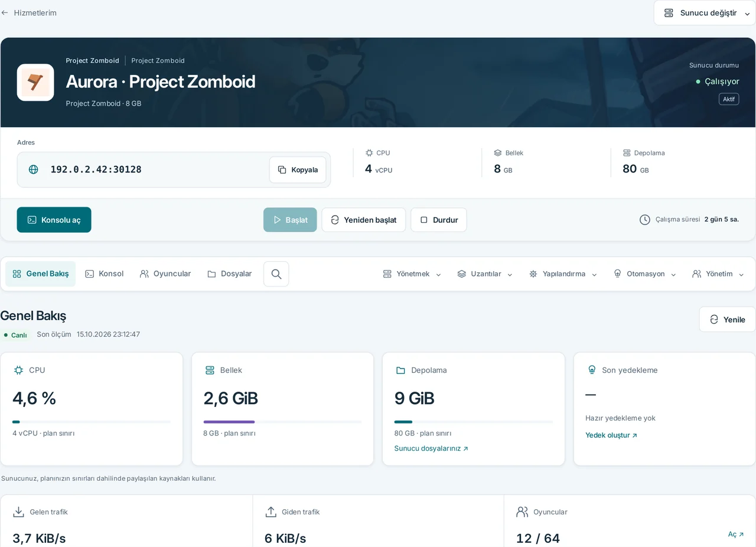The image size is (756, 547).
Task: Click the Son yedekleme backup icon
Action: tap(592, 370)
